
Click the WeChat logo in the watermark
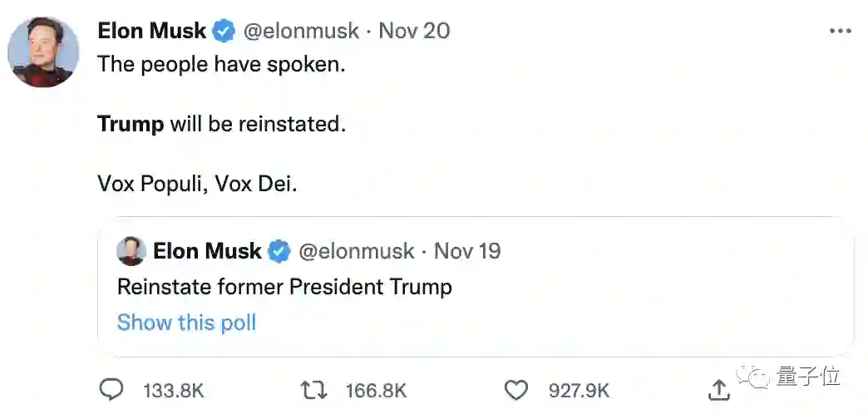tap(757, 378)
